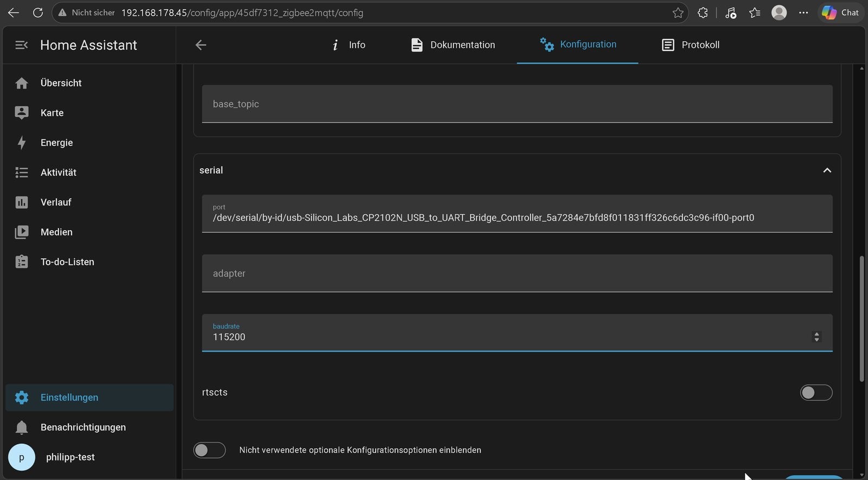Open browser extensions menu
The height and width of the screenshot is (480, 868).
point(703,12)
